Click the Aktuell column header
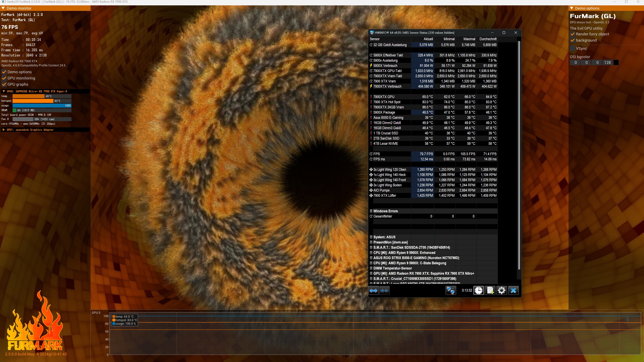This screenshot has height=362, width=644. tap(428, 39)
